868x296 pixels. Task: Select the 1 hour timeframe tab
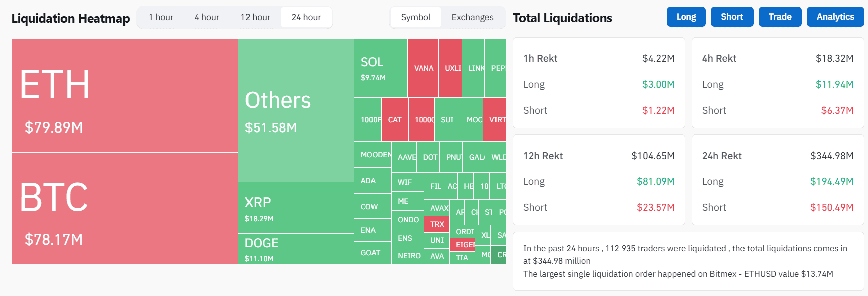pyautogui.click(x=161, y=18)
